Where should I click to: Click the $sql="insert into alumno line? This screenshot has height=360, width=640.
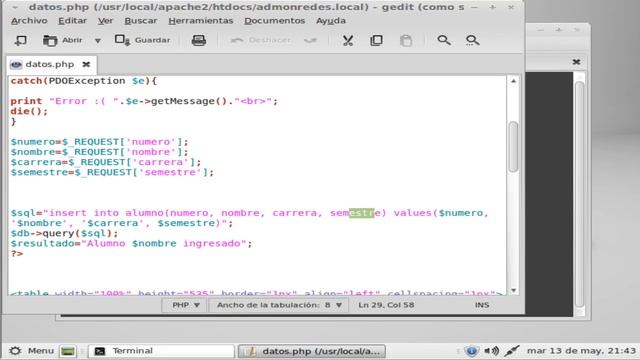coord(249,213)
